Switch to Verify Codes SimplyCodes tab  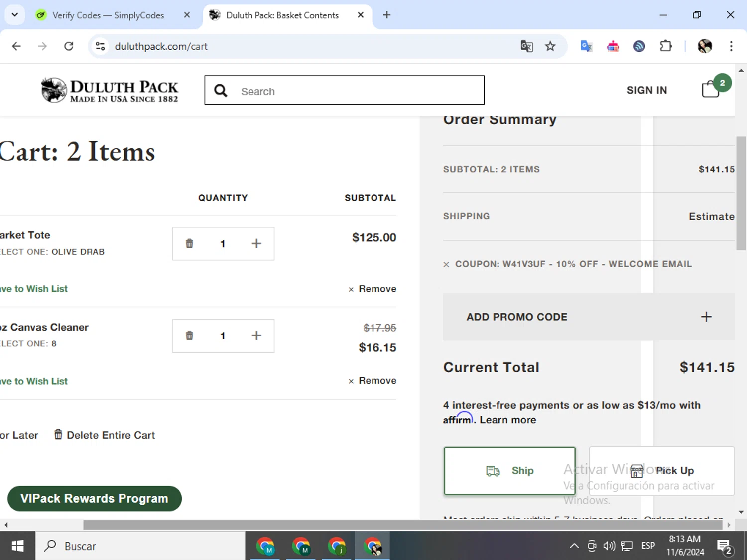tap(108, 15)
